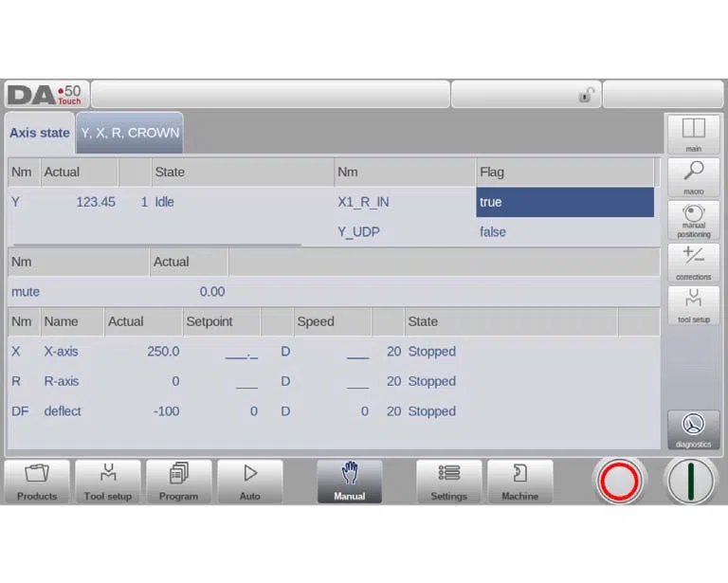Click the R-axis setpoint field
728x583 pixels.
pos(246,383)
